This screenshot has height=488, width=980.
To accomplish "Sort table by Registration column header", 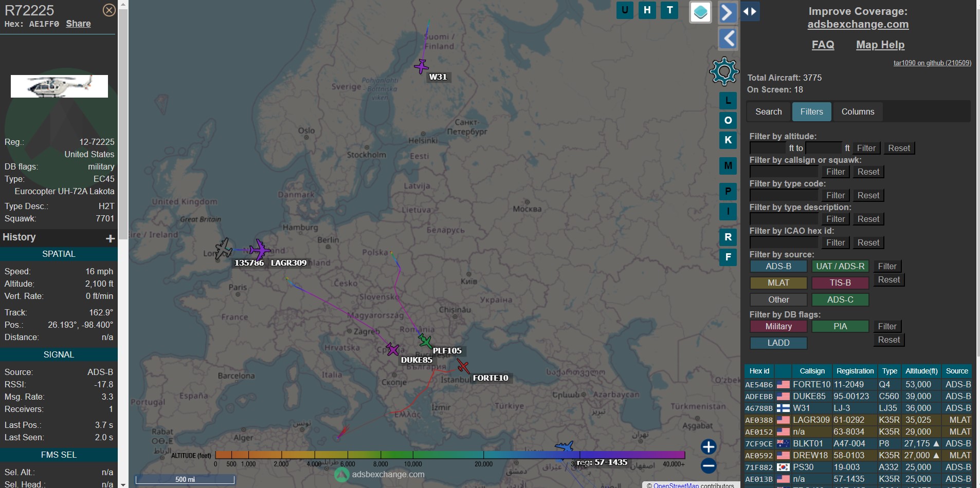I will point(855,371).
